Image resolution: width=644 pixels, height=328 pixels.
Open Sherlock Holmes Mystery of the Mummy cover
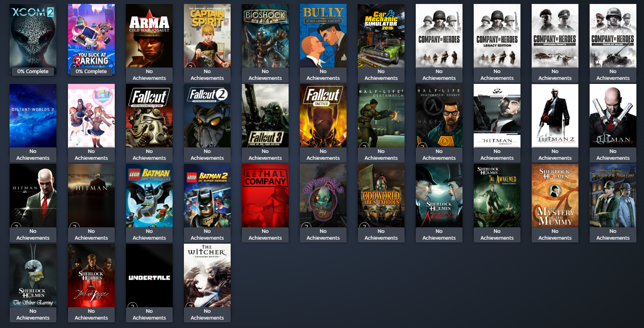pyautogui.click(x=555, y=196)
